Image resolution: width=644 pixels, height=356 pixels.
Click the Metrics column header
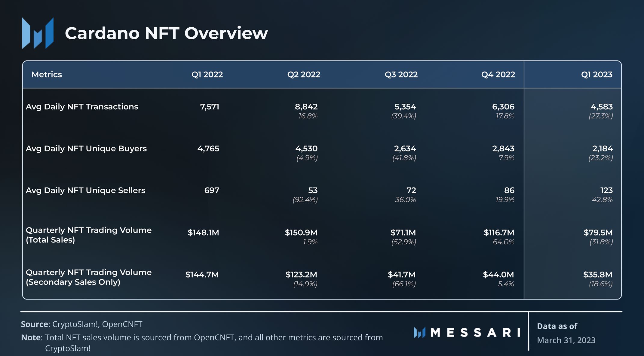click(x=47, y=75)
